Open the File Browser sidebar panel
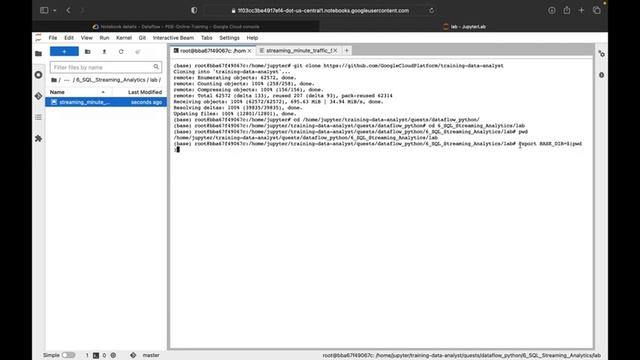The width and height of the screenshot is (640, 360). point(38,53)
